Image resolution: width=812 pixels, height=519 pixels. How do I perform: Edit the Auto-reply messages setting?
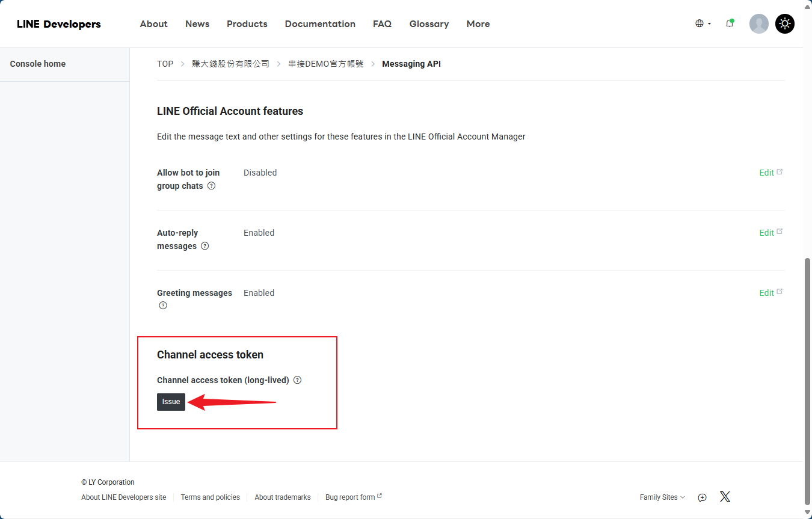(x=771, y=233)
